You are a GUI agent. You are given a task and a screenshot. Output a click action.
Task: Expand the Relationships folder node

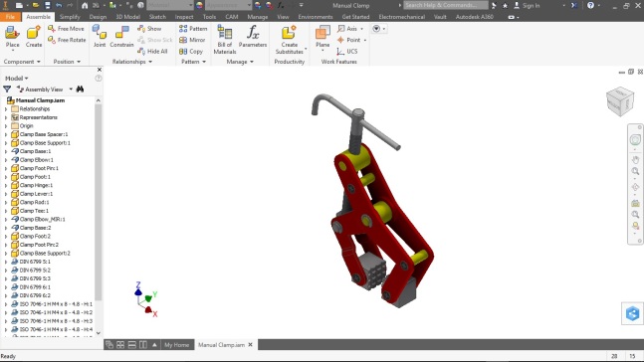(x=6, y=109)
